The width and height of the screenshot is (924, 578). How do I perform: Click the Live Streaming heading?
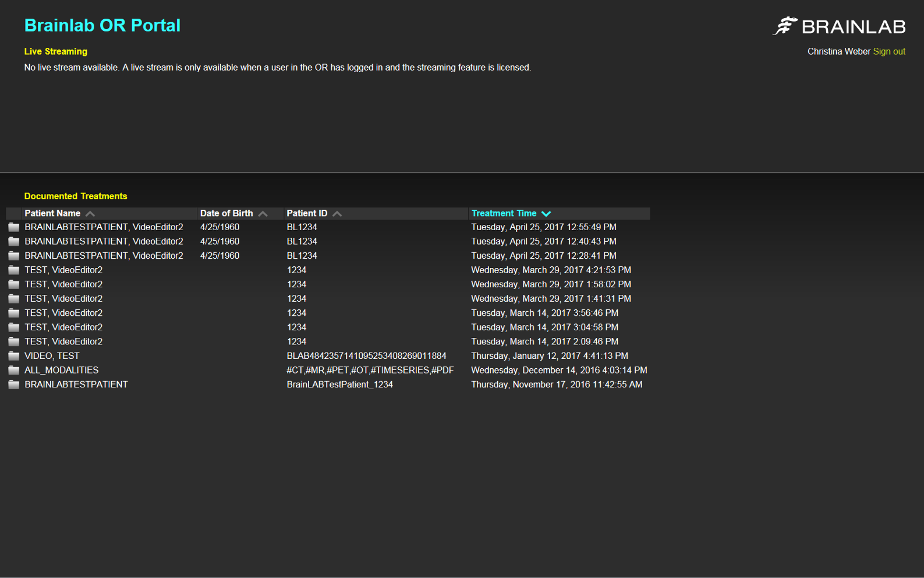[x=56, y=51]
